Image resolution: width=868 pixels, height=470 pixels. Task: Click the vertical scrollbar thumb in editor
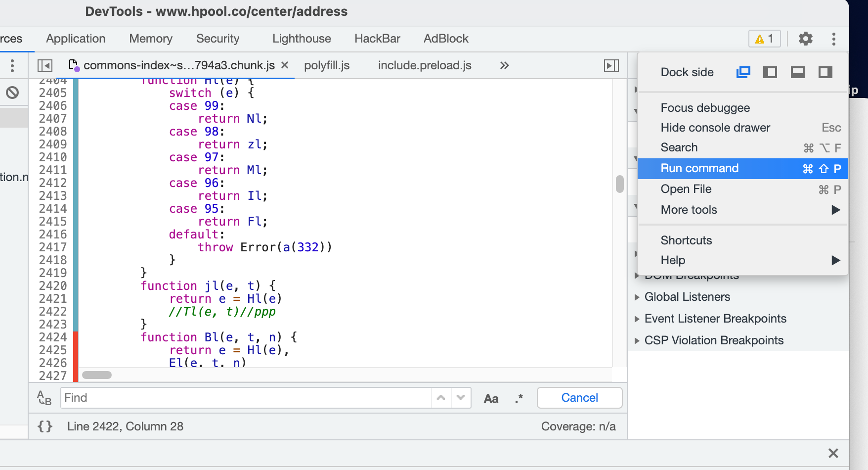(x=619, y=184)
